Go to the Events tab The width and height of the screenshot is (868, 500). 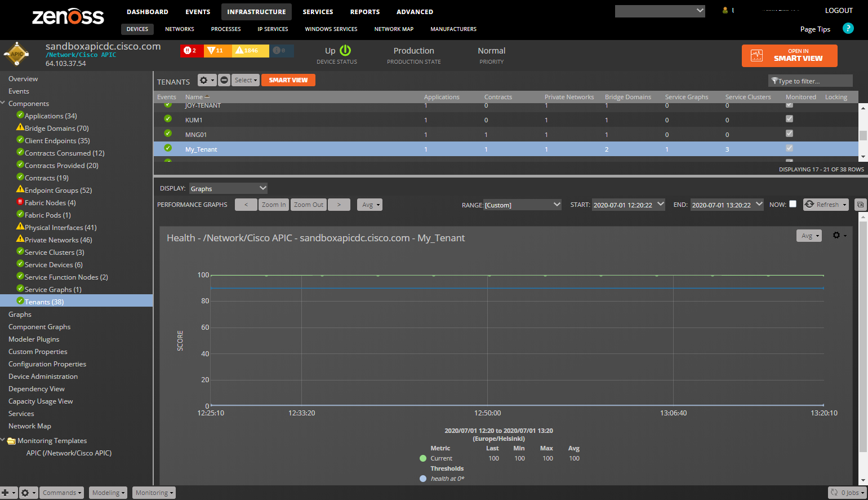(198, 12)
